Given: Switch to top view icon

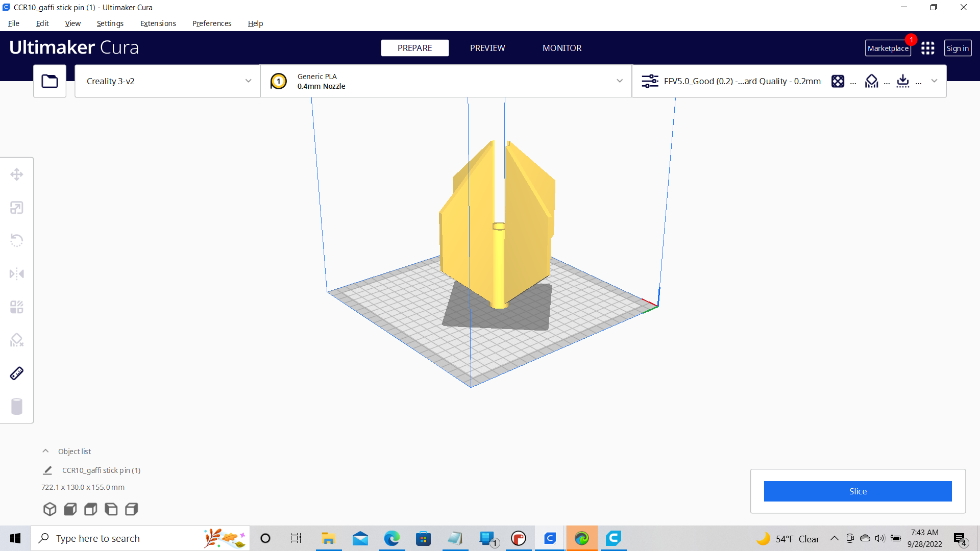Looking at the screenshot, I should click(x=91, y=509).
